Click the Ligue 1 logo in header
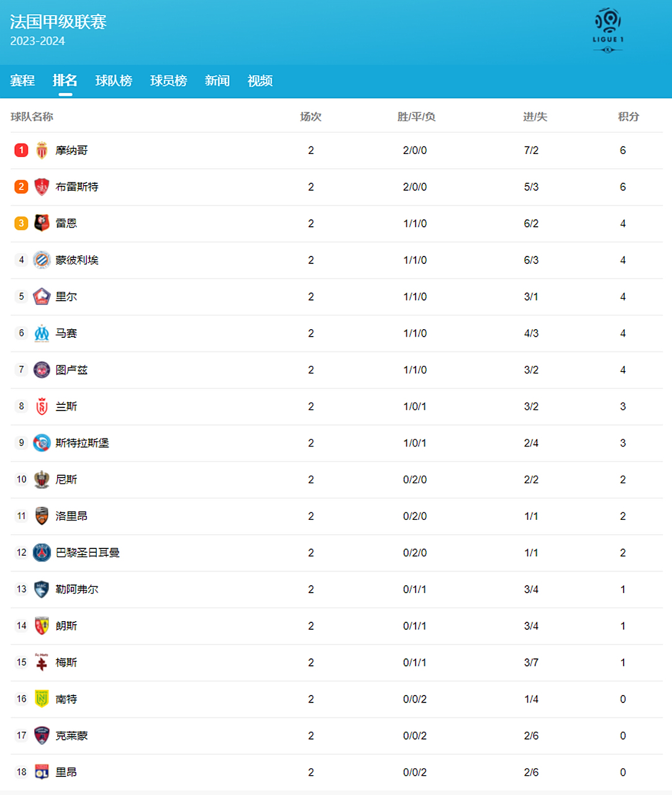The width and height of the screenshot is (672, 795). point(607,30)
